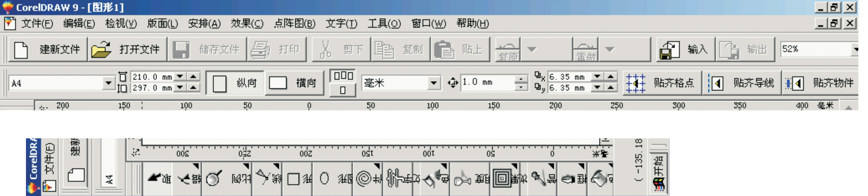Open the 工具(O) menu
The image size is (868, 196).
click(x=384, y=24)
